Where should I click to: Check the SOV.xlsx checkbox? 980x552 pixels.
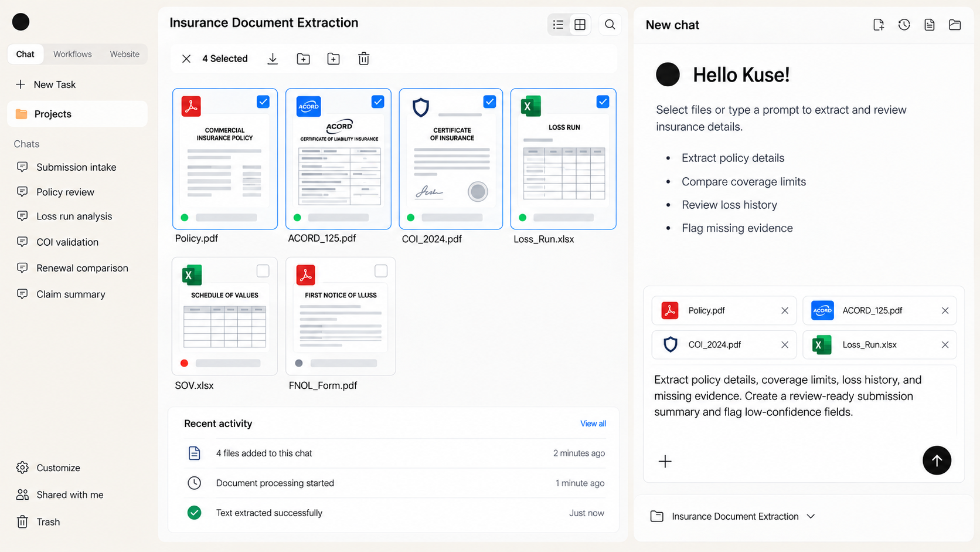(263, 270)
